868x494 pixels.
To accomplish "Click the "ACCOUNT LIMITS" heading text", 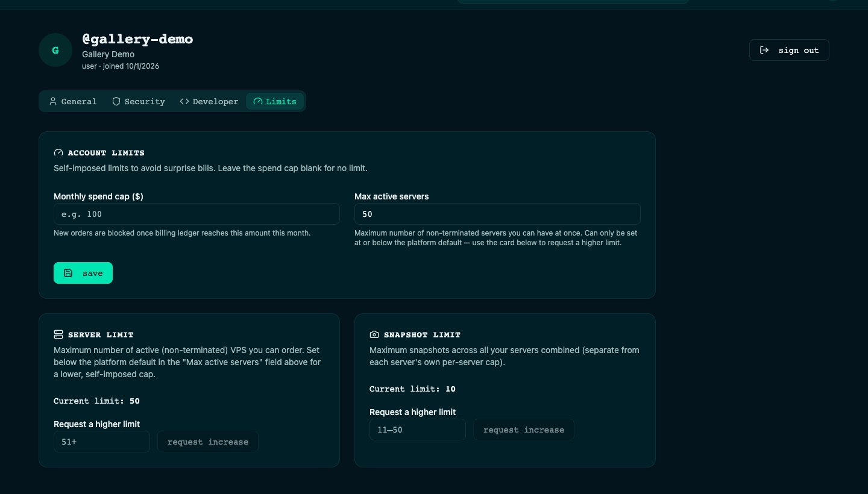I will (106, 153).
